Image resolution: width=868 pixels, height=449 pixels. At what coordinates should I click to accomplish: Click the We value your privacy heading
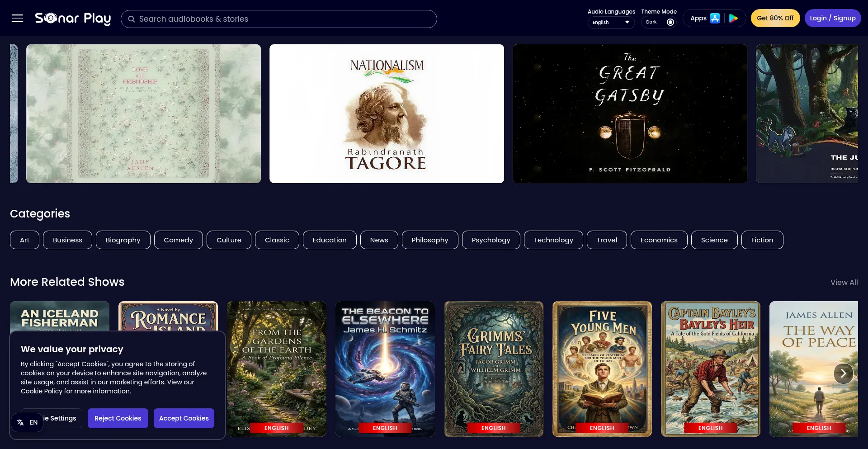[x=72, y=349]
